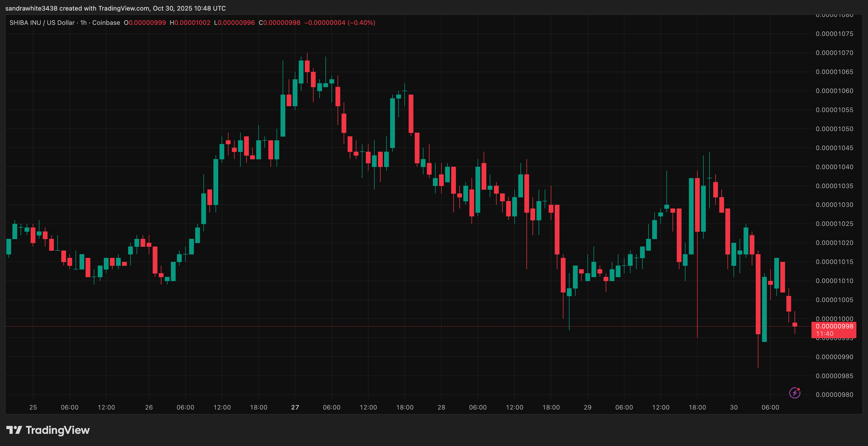Click the 0.00001040 price scale label
Screen dimensions: 868x446
point(834,167)
